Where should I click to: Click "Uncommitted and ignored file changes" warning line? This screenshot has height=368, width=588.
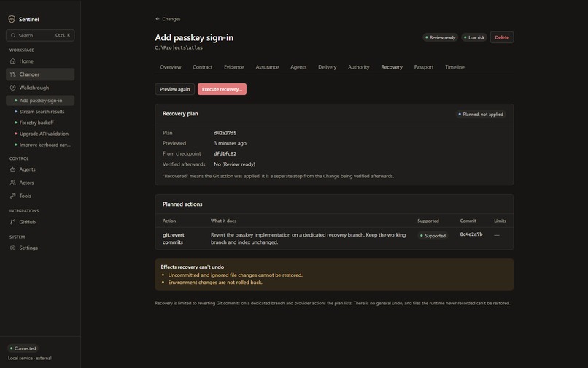[235, 275]
